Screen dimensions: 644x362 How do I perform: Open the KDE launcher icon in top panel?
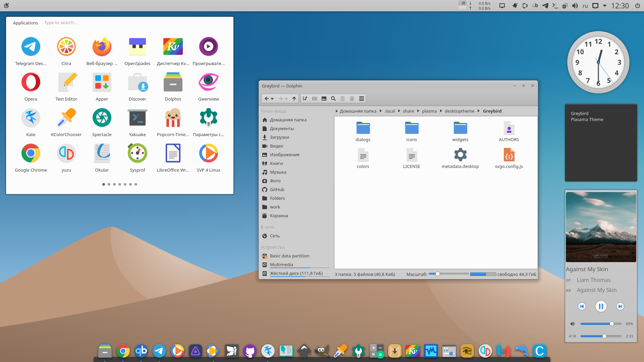(6, 5)
